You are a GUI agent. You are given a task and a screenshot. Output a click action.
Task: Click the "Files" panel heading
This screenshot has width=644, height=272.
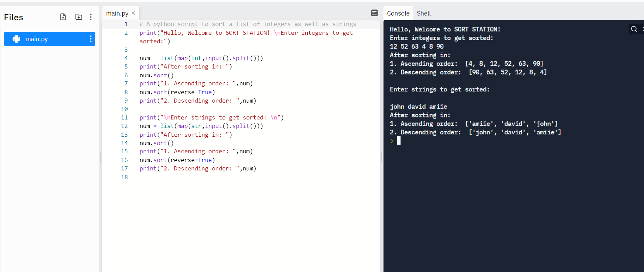pyautogui.click(x=14, y=17)
